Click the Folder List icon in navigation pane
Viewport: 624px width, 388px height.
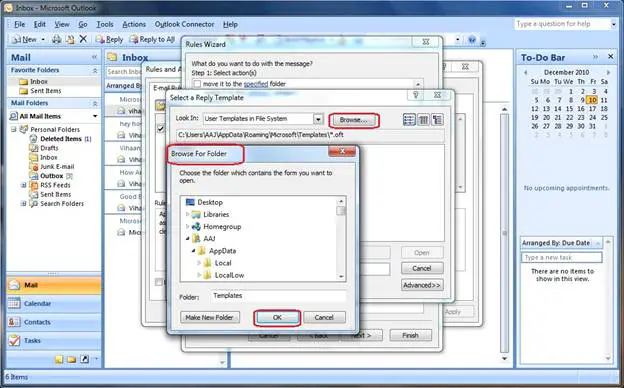[72, 359]
